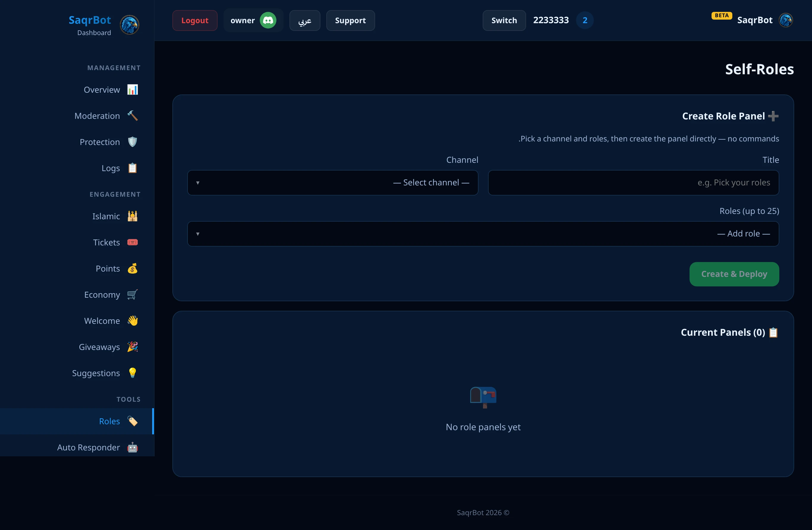Open the Add role dropdown
Screen dimensions: 812x530
483,234
